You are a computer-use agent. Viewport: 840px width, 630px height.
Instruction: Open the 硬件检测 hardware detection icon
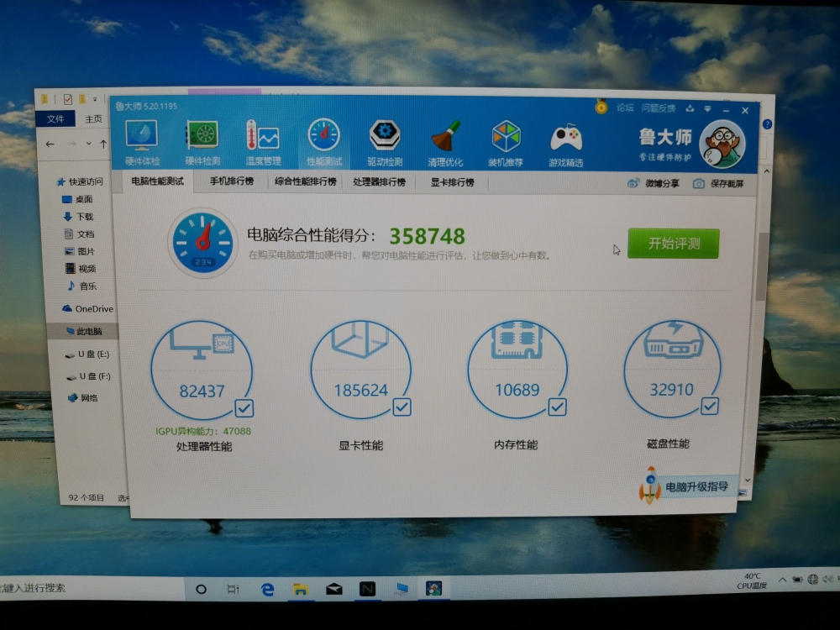click(202, 141)
